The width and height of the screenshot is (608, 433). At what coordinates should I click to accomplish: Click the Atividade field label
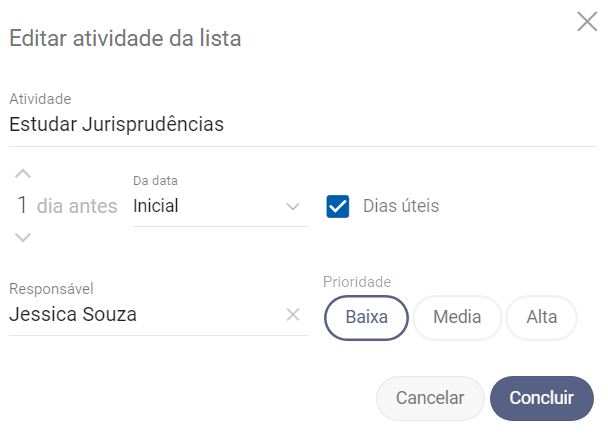pos(40,99)
